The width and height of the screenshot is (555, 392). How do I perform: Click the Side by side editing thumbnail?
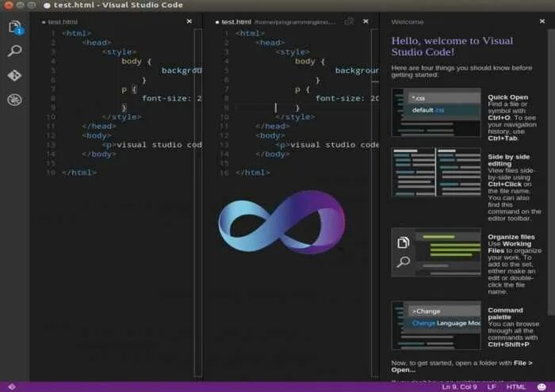pos(436,172)
